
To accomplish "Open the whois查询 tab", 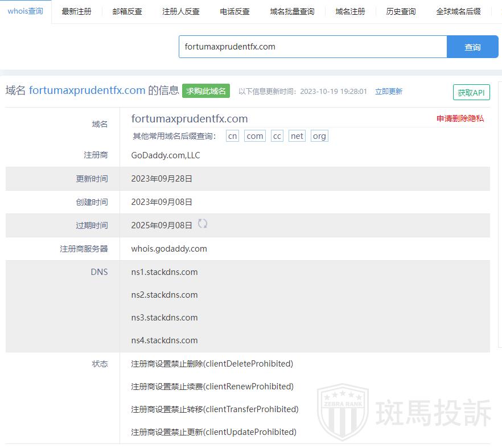I will click(25, 11).
